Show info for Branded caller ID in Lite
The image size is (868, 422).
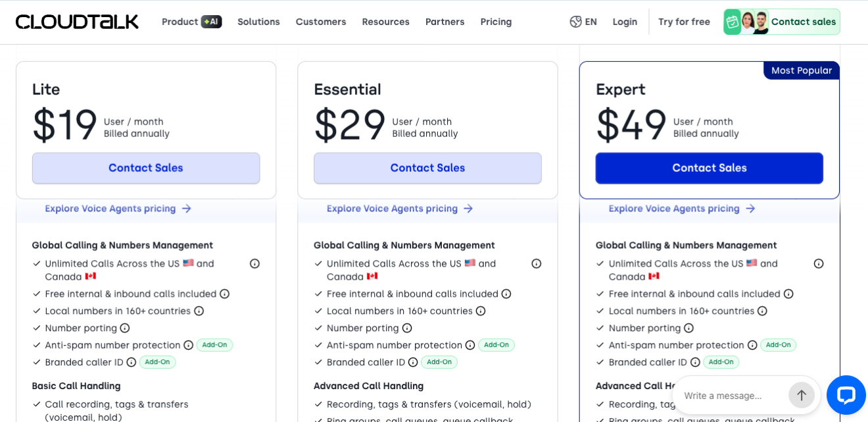coord(131,362)
